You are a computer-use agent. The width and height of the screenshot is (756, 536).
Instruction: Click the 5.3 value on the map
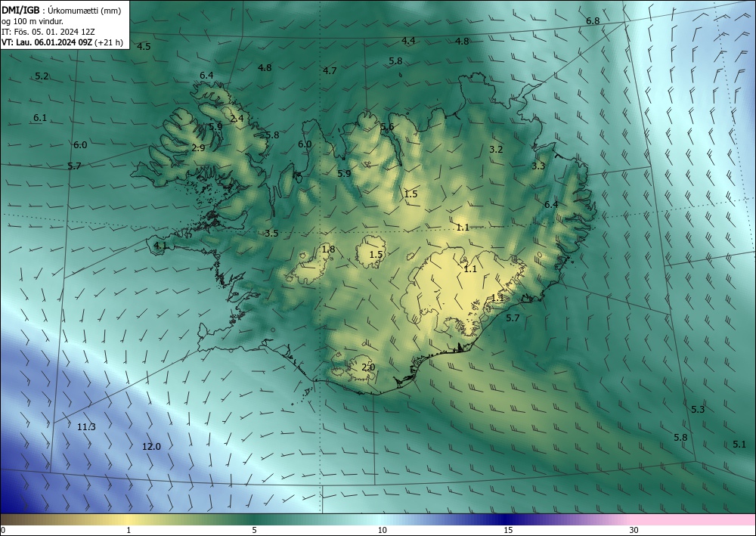coord(698,410)
